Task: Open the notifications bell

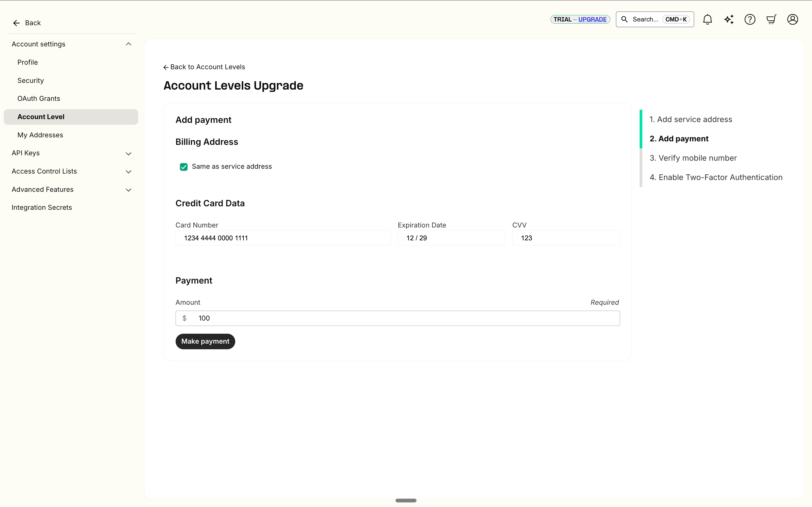Action: pos(707,19)
